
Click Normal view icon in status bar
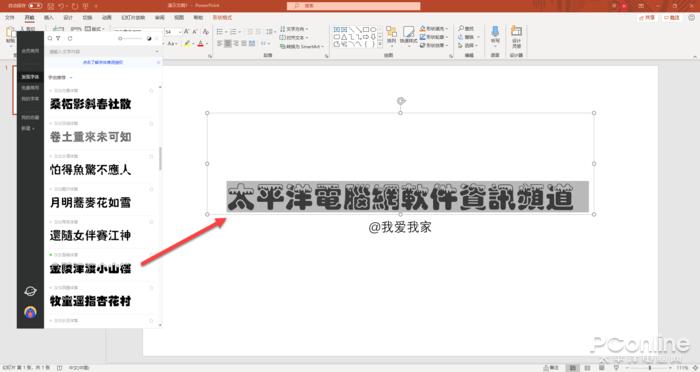pyautogui.click(x=572, y=368)
